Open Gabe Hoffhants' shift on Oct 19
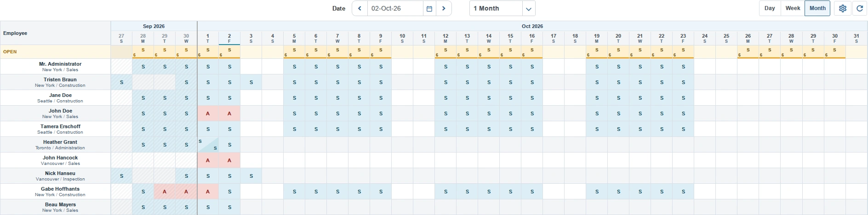 click(597, 192)
